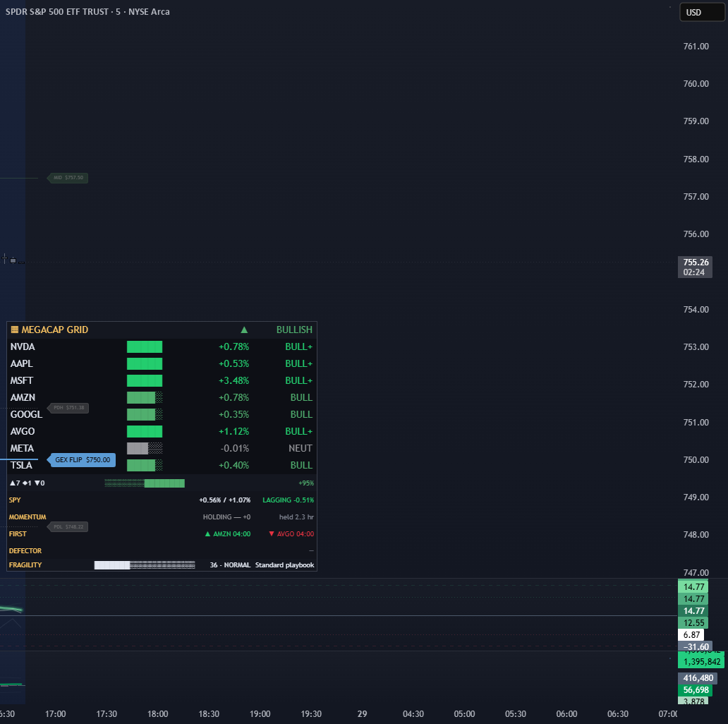The image size is (728, 724).
Task: Click the AMZN ticker row label
Action: coord(23,397)
